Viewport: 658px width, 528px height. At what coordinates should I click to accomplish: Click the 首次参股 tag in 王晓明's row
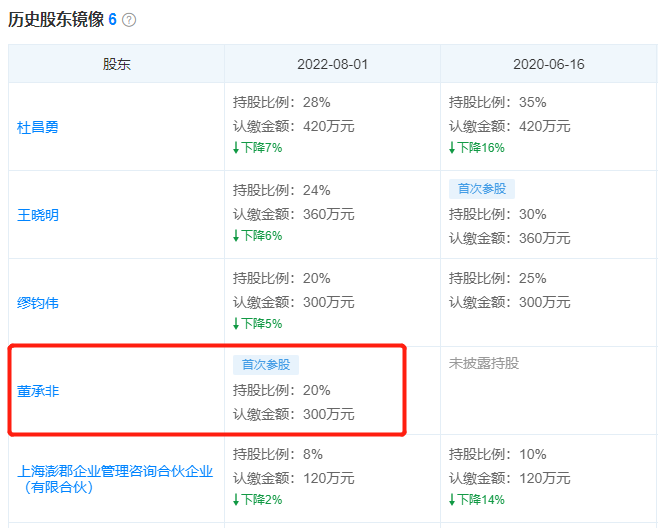(x=482, y=189)
